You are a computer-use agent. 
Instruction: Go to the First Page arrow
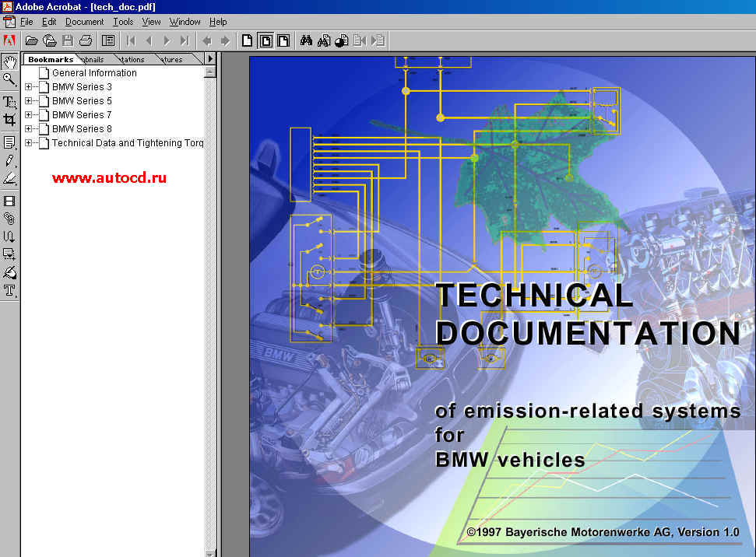[x=131, y=40]
